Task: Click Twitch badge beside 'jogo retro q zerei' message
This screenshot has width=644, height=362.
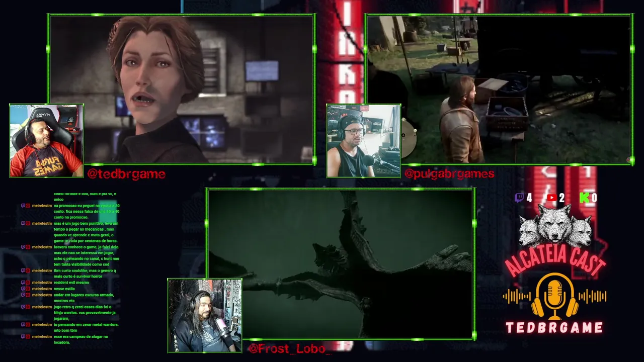Action: tap(23, 307)
